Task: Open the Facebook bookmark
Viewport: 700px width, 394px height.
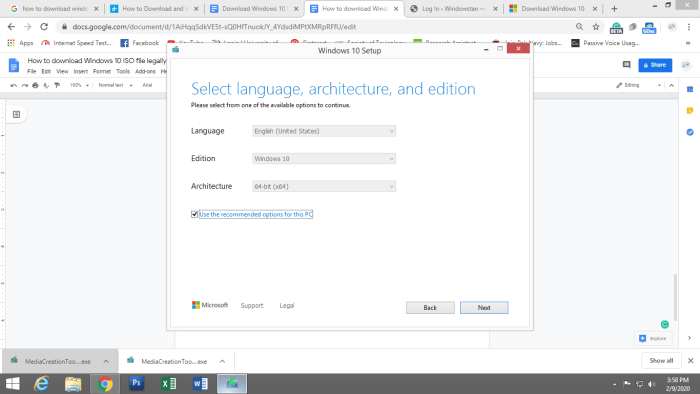Action: [140, 43]
